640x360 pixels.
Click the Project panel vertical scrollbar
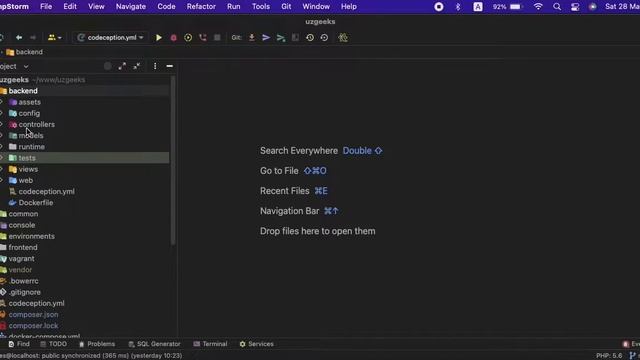[x=173, y=161]
